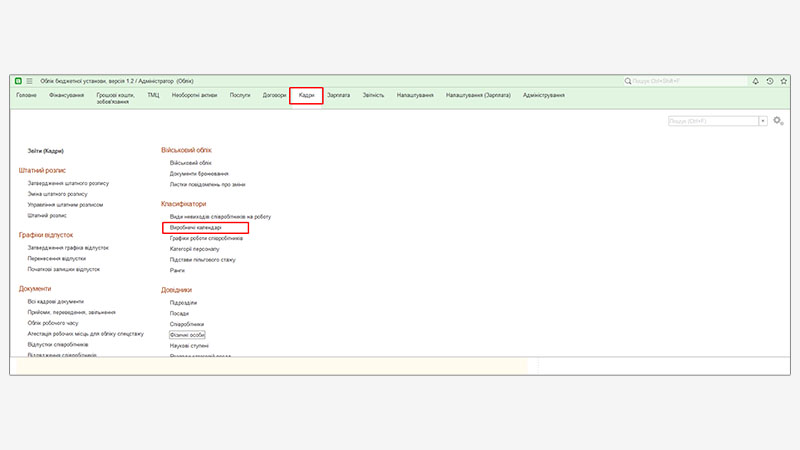The height and width of the screenshot is (450, 800).
Task: Click Військовий облік link item
Action: (x=190, y=162)
